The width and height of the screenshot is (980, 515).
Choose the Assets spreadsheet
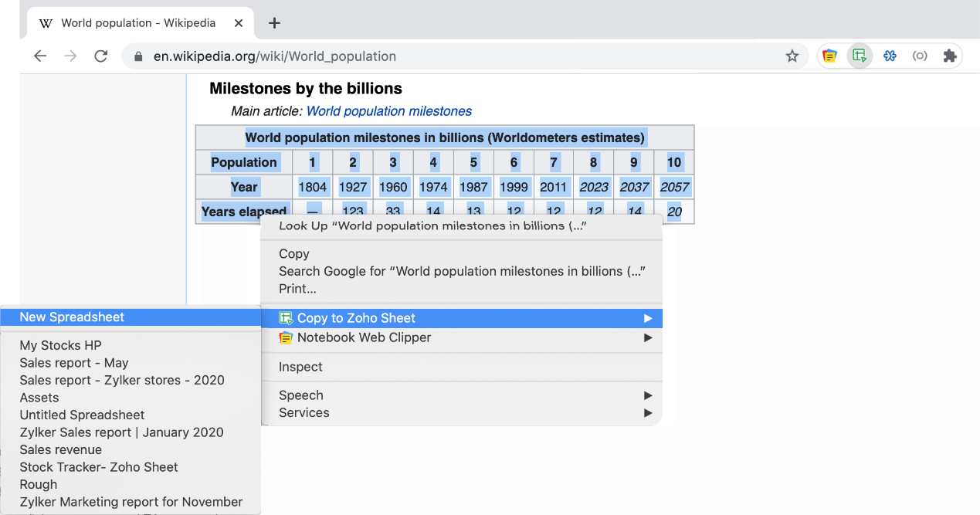click(131, 398)
